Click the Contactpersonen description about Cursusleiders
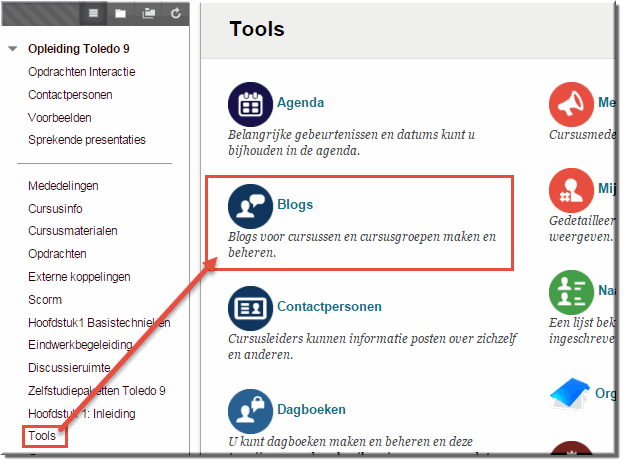 click(x=372, y=346)
